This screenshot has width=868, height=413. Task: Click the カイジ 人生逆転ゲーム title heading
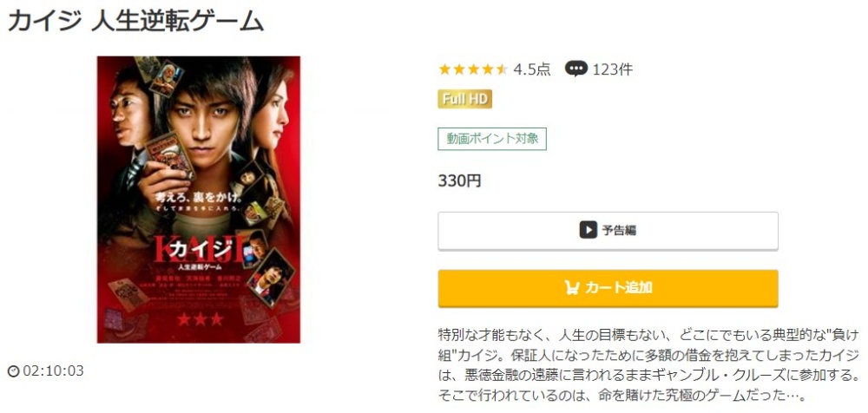(135, 20)
